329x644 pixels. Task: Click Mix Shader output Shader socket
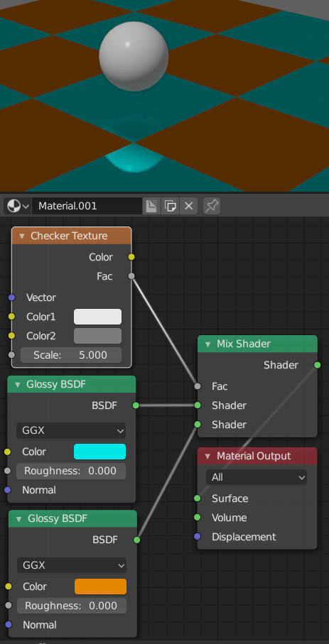(x=317, y=365)
